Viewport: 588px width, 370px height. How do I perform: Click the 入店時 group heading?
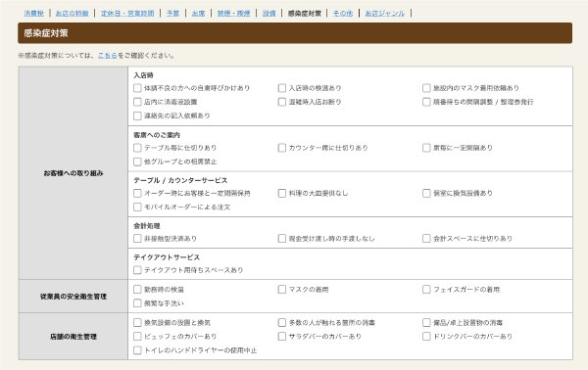(x=144, y=75)
